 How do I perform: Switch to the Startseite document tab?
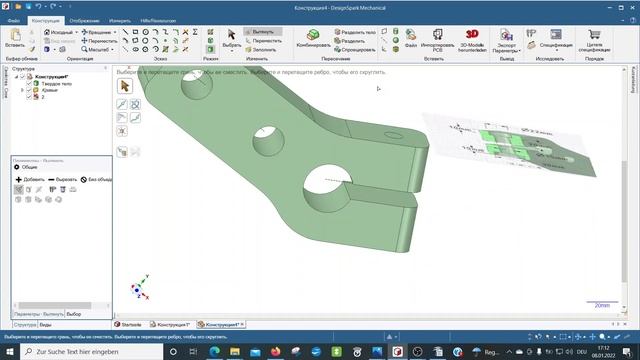pyautogui.click(x=128, y=324)
